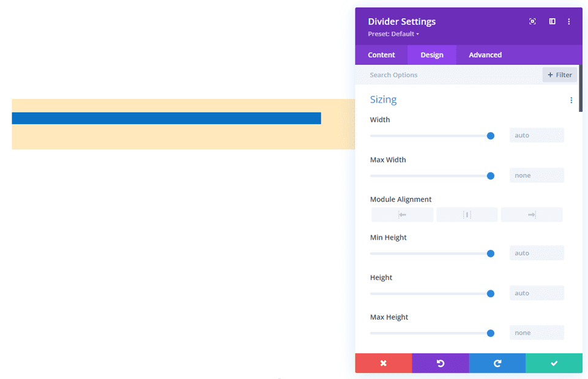Image resolution: width=588 pixels, height=379 pixels.
Task: Save changes with green checkmark button
Action: [554, 363]
